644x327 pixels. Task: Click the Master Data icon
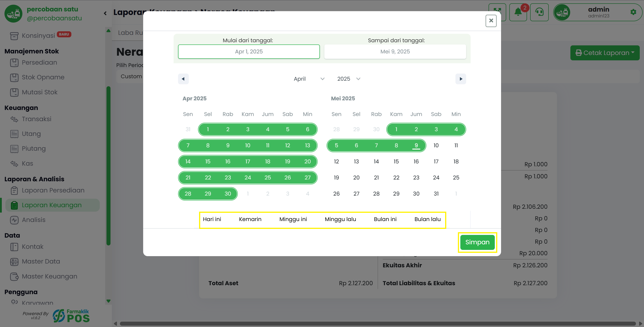[14, 262]
